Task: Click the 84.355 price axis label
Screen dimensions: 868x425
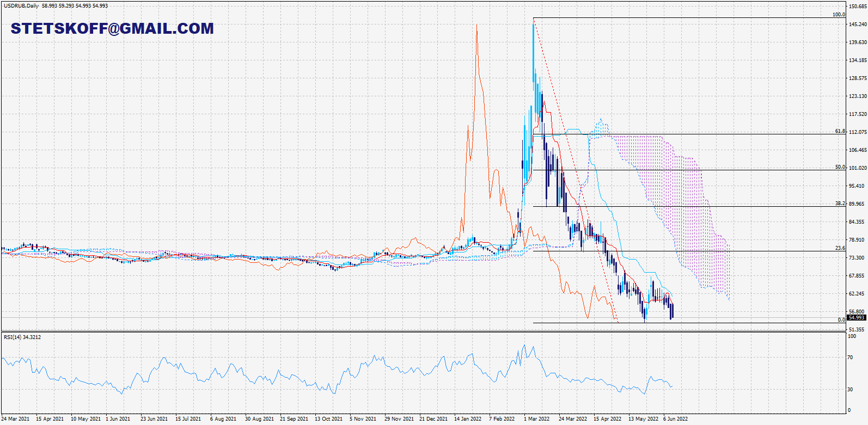Action: coord(857,222)
